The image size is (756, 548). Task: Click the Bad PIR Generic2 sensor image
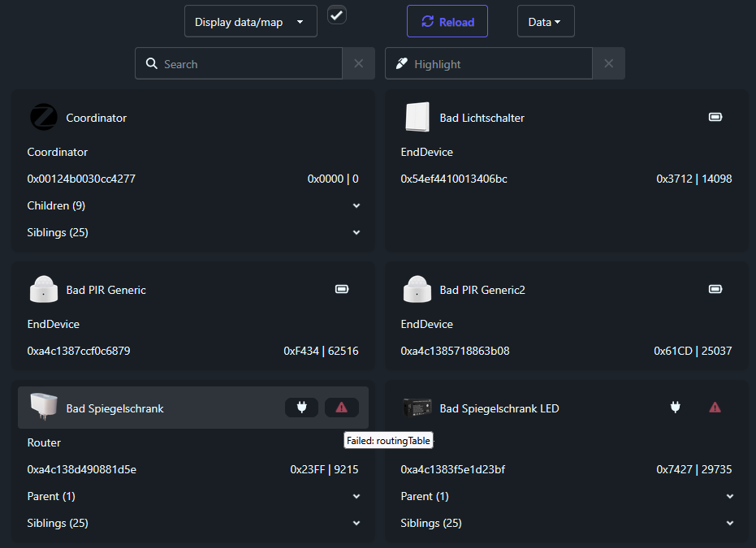[x=417, y=289]
